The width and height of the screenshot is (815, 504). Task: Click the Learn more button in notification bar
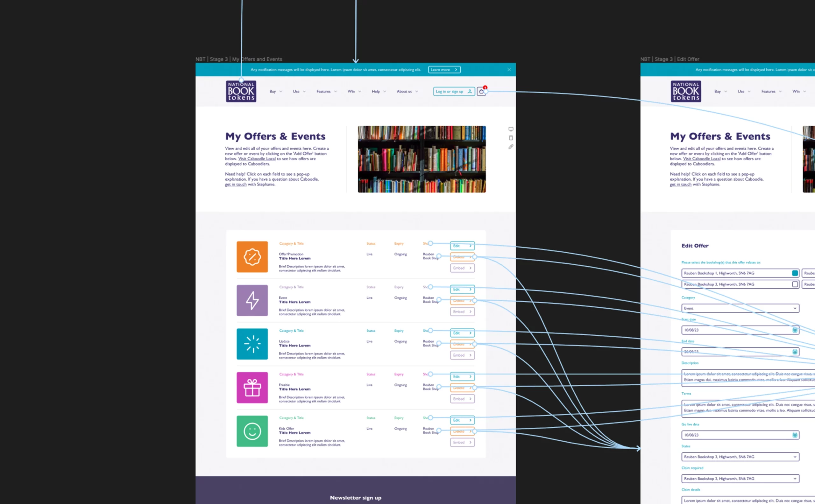pyautogui.click(x=443, y=69)
